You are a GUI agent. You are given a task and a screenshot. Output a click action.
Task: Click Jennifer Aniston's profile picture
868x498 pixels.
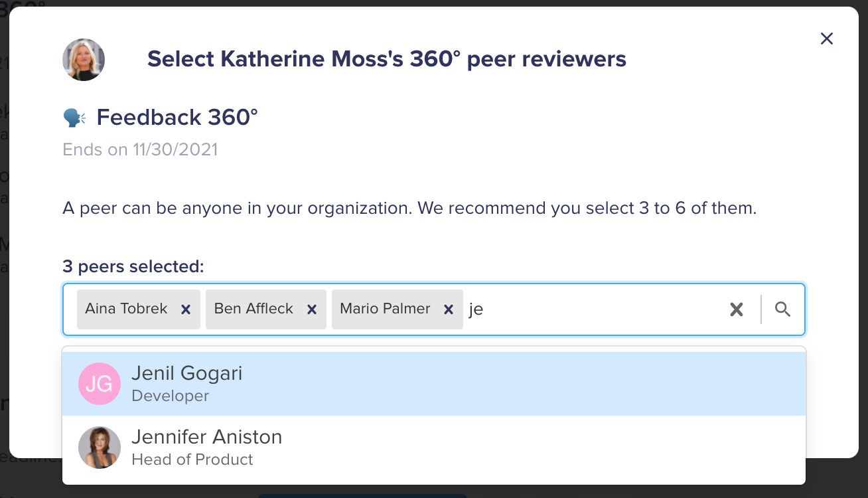point(100,448)
